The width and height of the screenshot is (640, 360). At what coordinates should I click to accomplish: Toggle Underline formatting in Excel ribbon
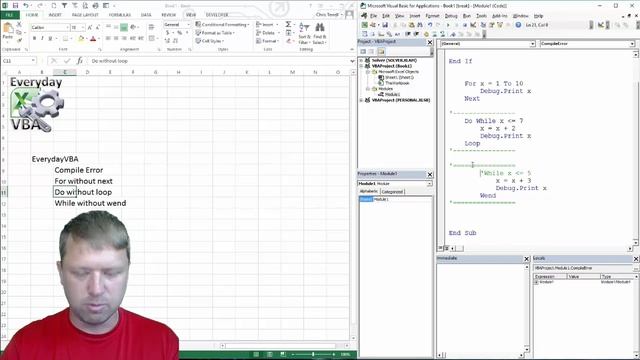point(50,38)
